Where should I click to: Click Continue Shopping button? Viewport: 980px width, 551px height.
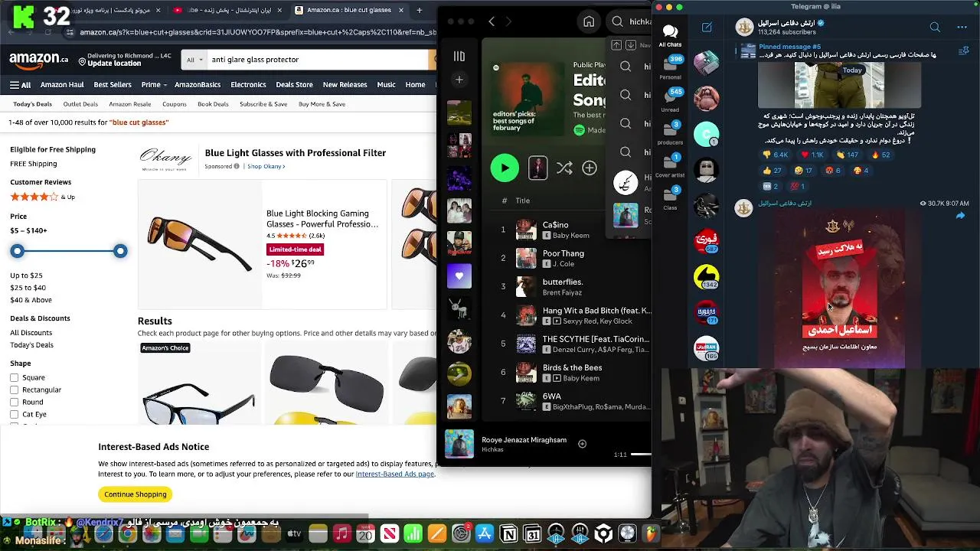[x=135, y=494]
